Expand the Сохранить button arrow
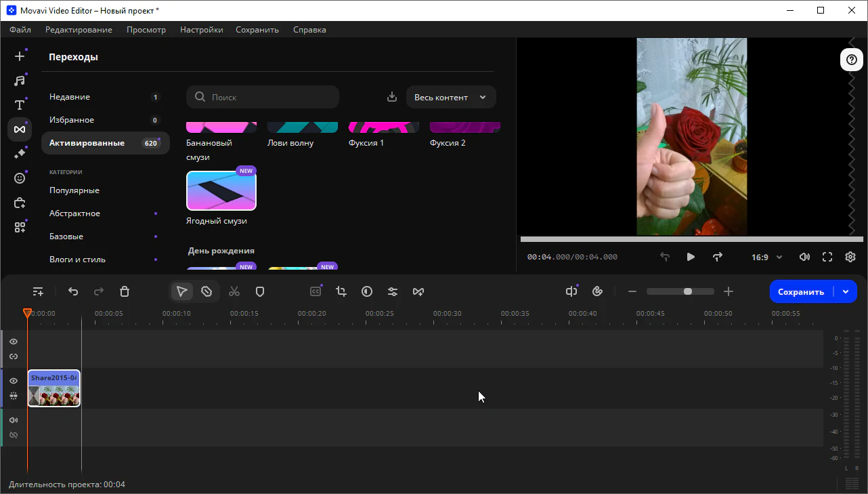The height and width of the screenshot is (494, 868). pyautogui.click(x=846, y=291)
